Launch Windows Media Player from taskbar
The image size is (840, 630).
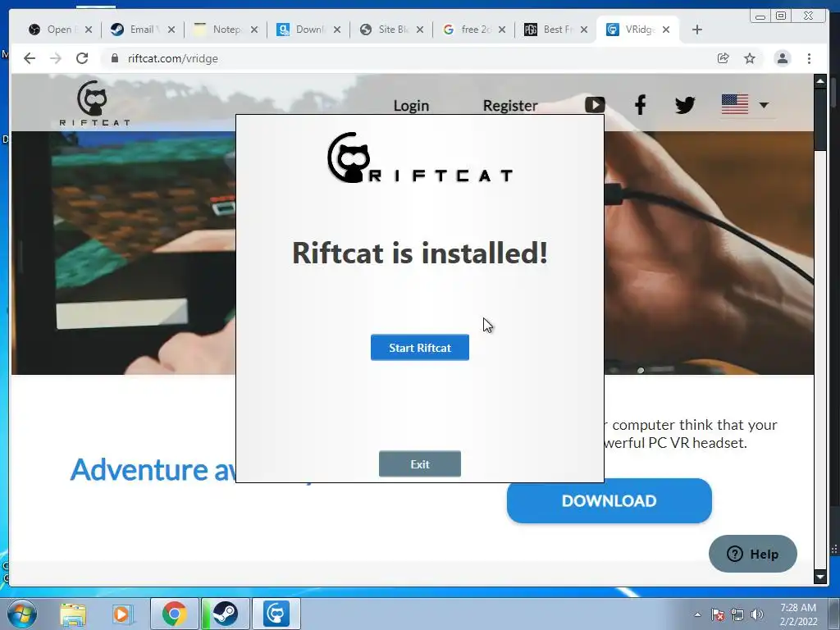point(121,614)
